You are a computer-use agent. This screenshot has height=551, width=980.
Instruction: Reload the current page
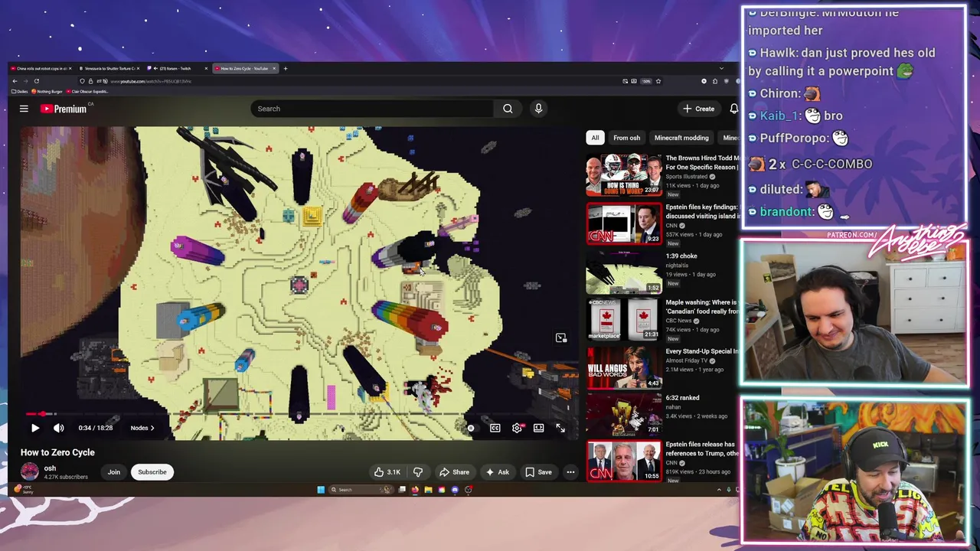[36, 81]
